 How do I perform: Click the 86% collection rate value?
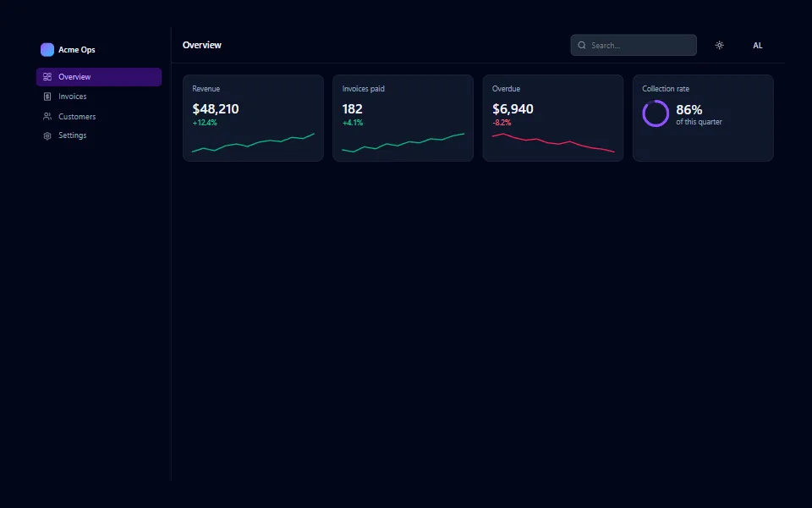[x=689, y=110]
